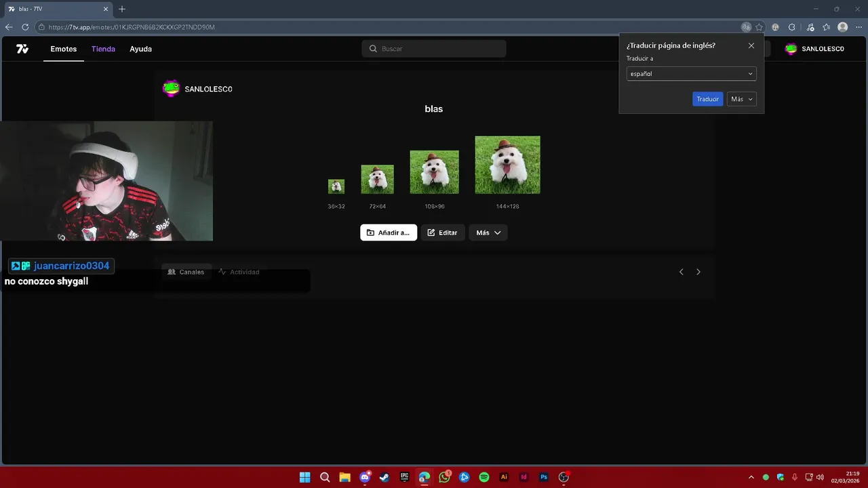Open Epic Games Launcher from taskbar
The width and height of the screenshot is (868, 488).
coord(404,477)
